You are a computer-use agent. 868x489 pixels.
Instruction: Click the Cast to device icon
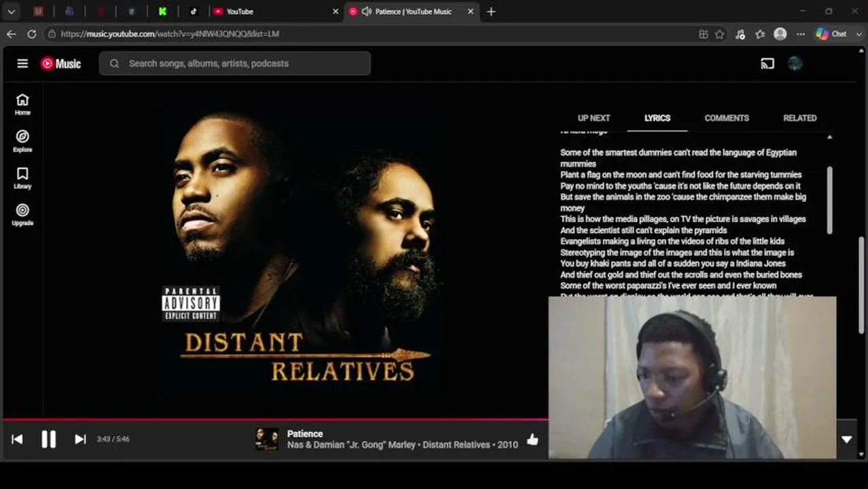tap(767, 63)
